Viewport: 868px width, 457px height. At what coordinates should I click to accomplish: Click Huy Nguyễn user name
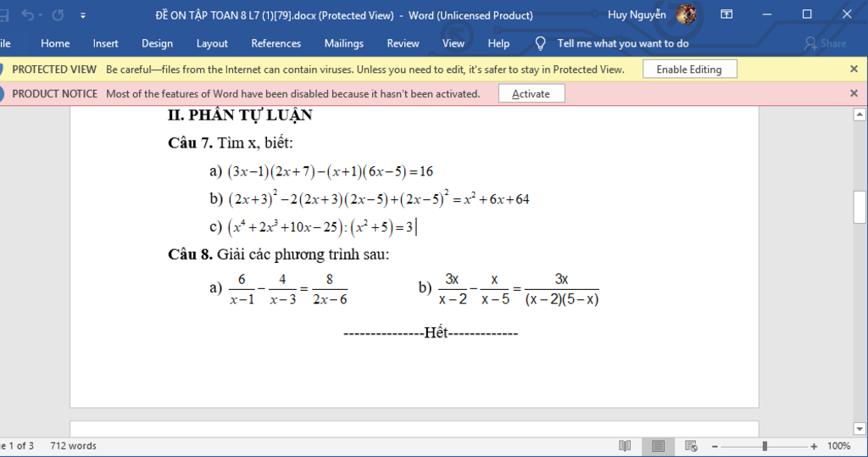click(x=637, y=15)
